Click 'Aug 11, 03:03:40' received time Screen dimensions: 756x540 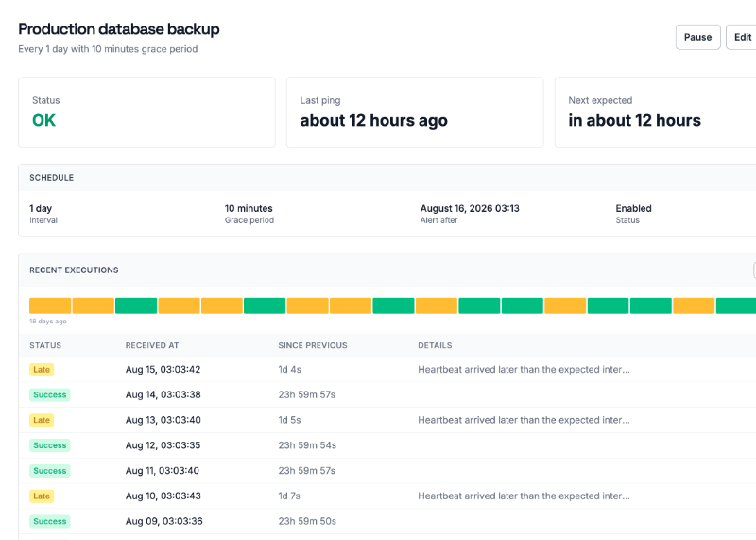162,471
